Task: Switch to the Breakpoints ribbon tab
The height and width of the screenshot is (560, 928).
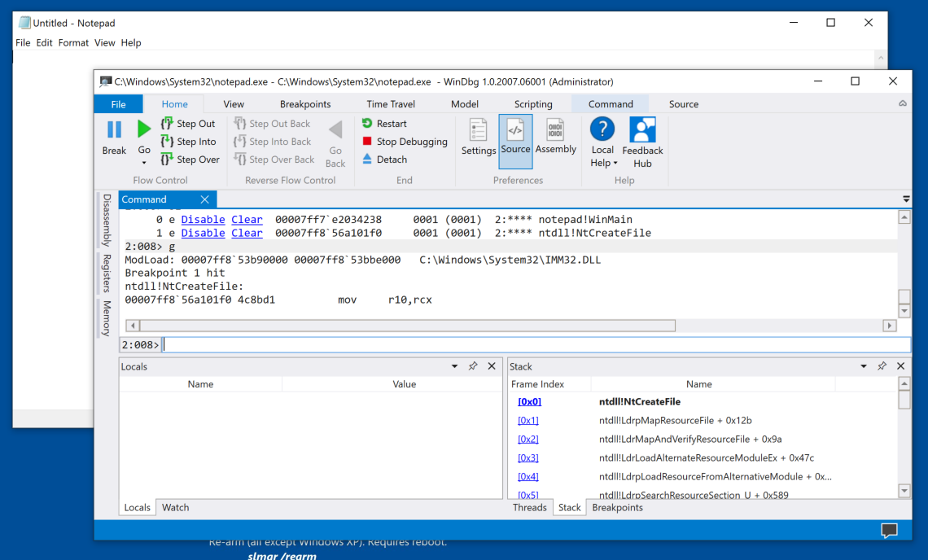Action: (x=305, y=104)
